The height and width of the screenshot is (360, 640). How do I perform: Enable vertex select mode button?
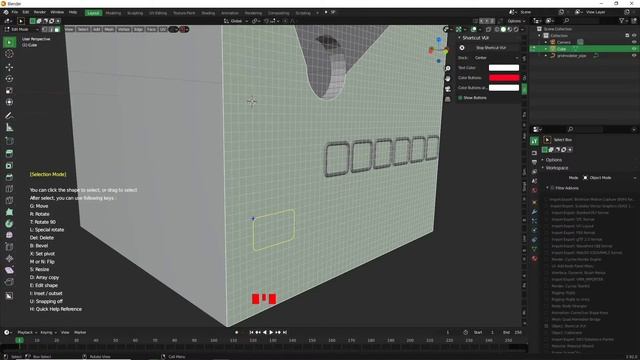coord(45,29)
